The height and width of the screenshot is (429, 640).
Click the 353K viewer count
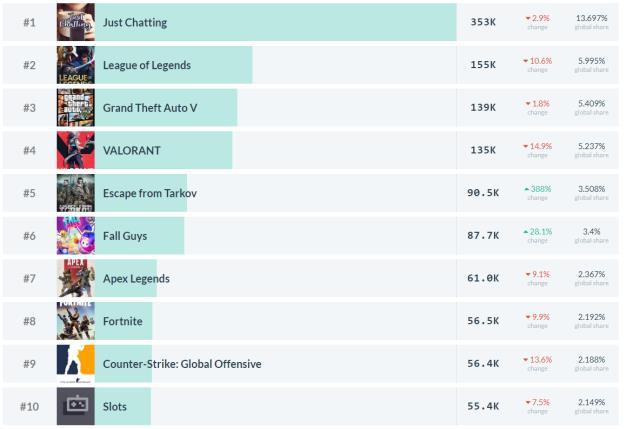(483, 22)
